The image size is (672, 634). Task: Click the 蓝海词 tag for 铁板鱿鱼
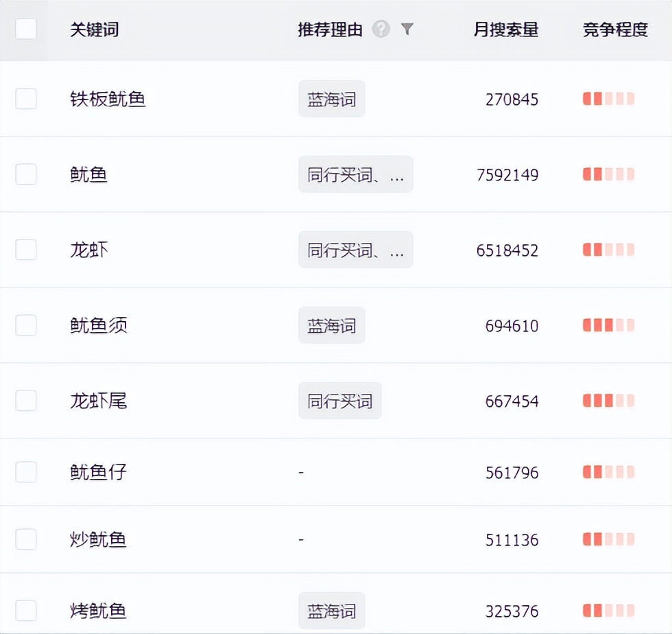pos(331,99)
